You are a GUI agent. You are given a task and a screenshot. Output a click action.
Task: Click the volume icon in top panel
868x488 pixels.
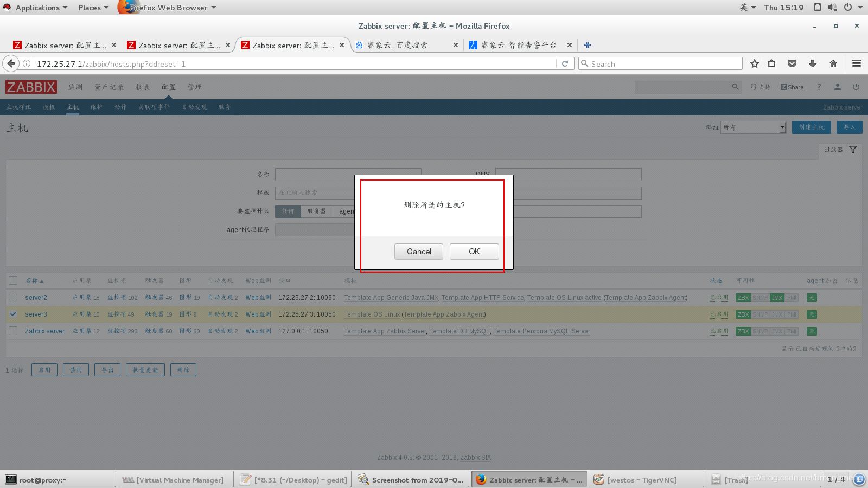point(833,7)
